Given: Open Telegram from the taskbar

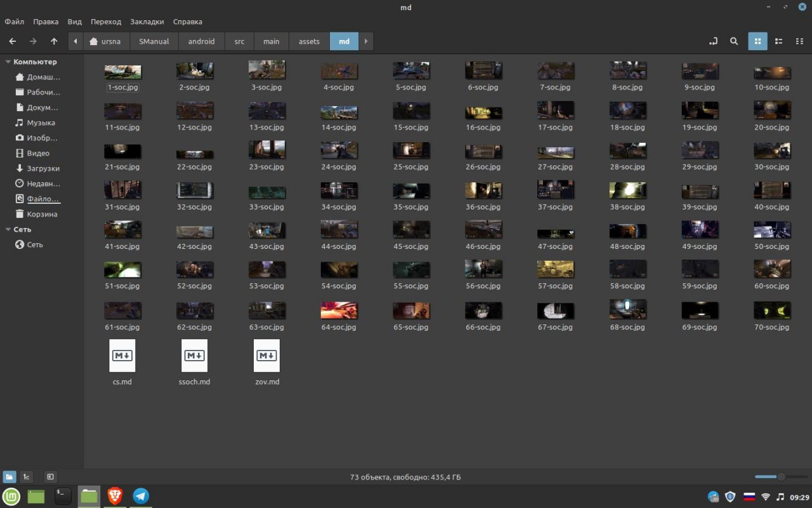Looking at the screenshot, I should [x=141, y=497].
